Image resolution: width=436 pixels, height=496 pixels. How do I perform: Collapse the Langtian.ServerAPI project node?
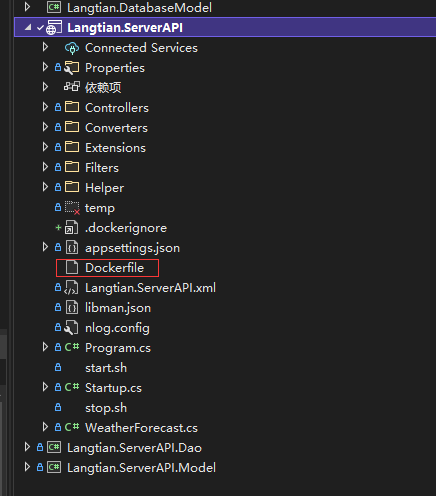pyautogui.click(x=28, y=28)
